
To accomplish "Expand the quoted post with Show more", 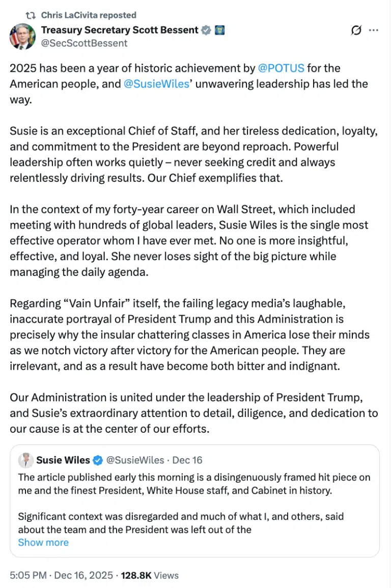I will pyautogui.click(x=43, y=542).
